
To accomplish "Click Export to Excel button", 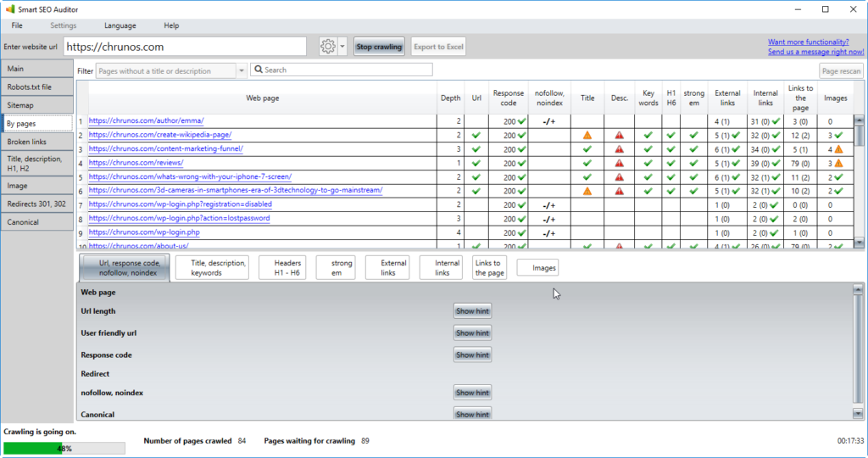I will point(438,47).
